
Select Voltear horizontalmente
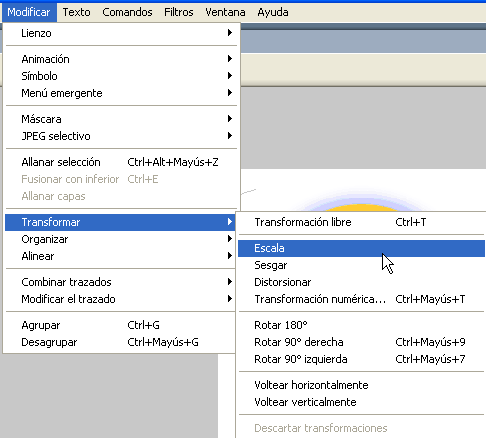pos(361,385)
